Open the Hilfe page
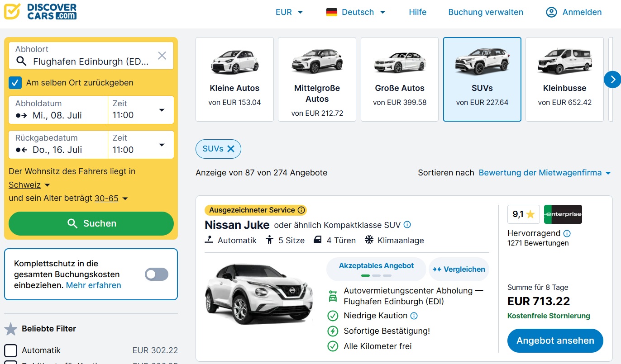621x364 pixels. coord(417,12)
